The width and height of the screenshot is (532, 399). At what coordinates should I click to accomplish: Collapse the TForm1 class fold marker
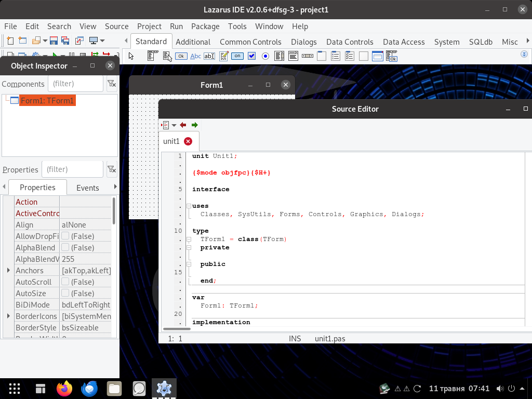[189, 239]
